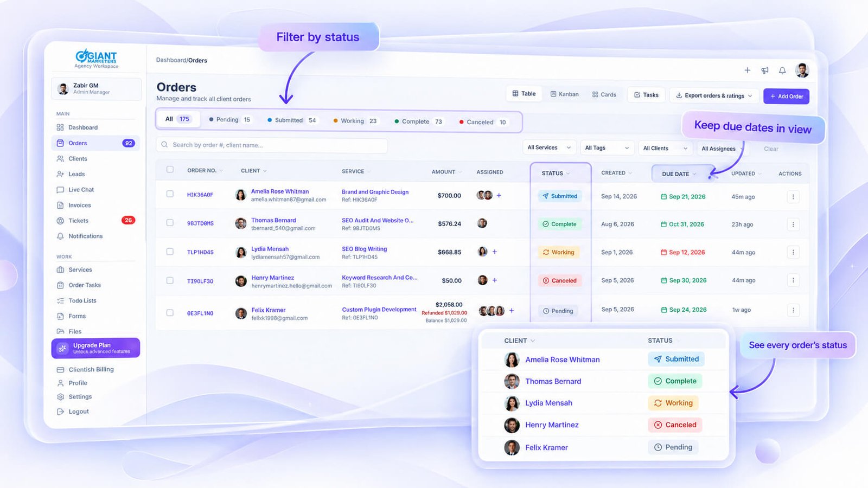Sort by the Due Date column header

(679, 174)
